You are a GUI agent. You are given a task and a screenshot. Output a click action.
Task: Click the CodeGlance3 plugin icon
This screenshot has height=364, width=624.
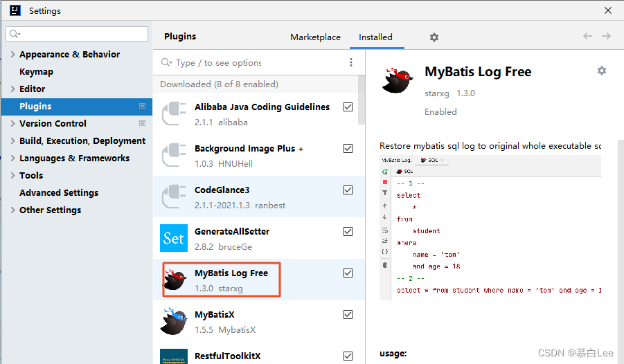[x=174, y=197]
